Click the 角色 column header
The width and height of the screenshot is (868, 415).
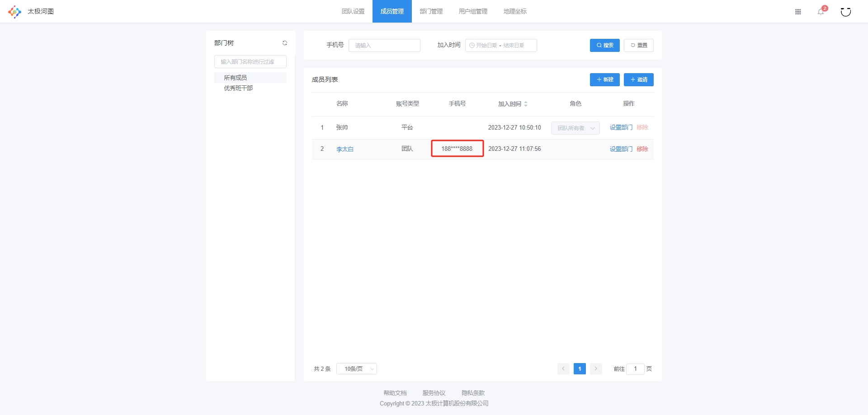pos(576,103)
